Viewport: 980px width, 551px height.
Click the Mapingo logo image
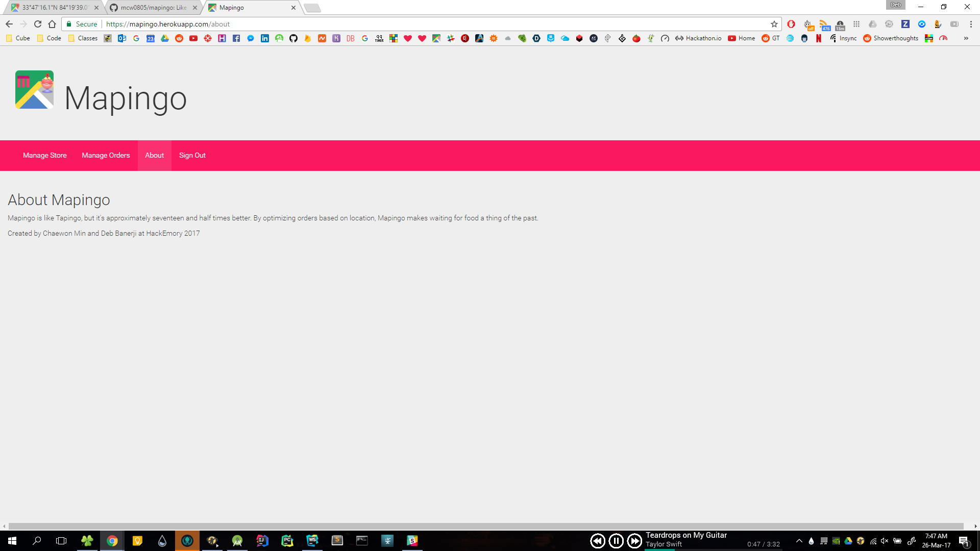34,90
